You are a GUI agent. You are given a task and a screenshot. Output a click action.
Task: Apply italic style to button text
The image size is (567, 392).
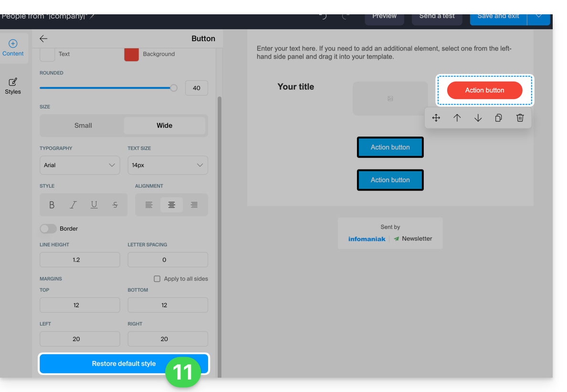pos(73,205)
